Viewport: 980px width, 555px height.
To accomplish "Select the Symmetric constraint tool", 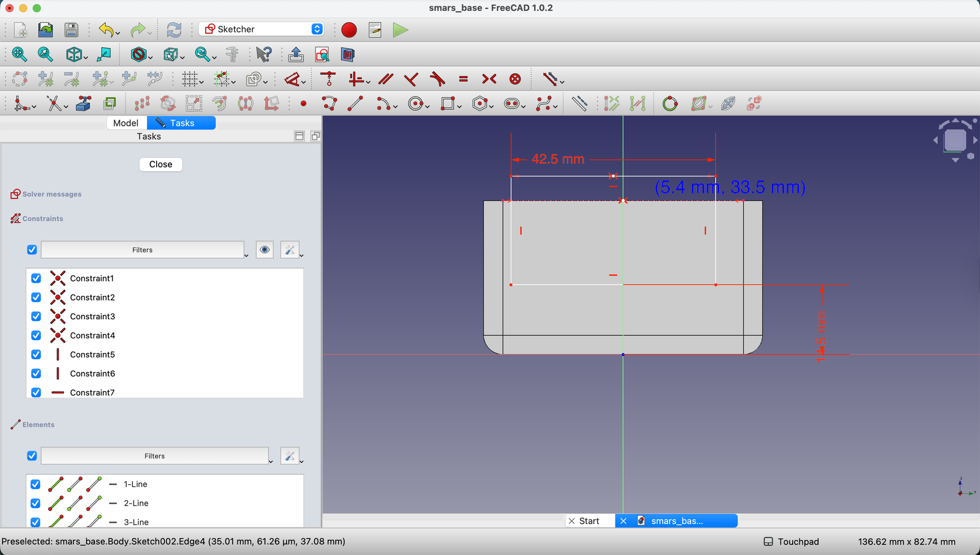I will pyautogui.click(x=489, y=79).
